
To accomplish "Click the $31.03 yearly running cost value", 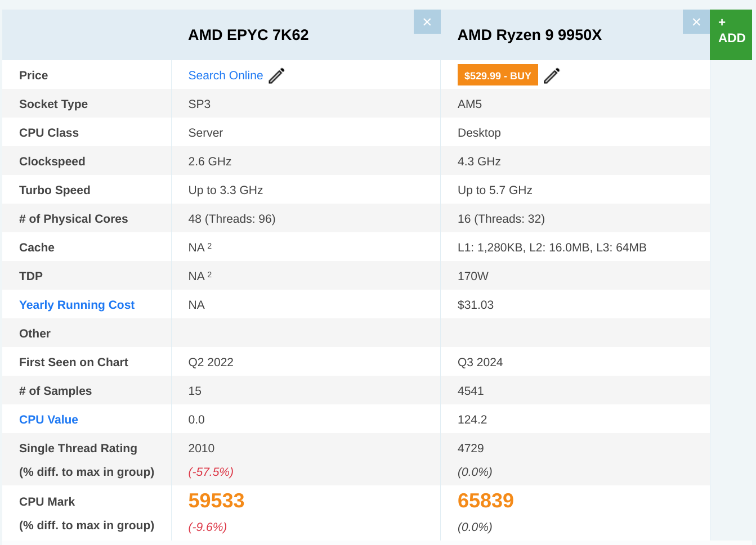I will (x=475, y=305).
